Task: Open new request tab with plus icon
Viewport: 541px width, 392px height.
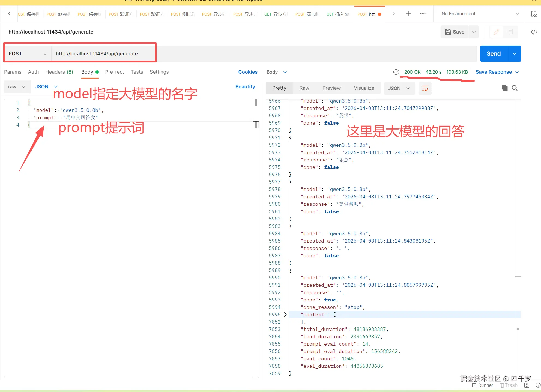Action: pyautogui.click(x=408, y=14)
